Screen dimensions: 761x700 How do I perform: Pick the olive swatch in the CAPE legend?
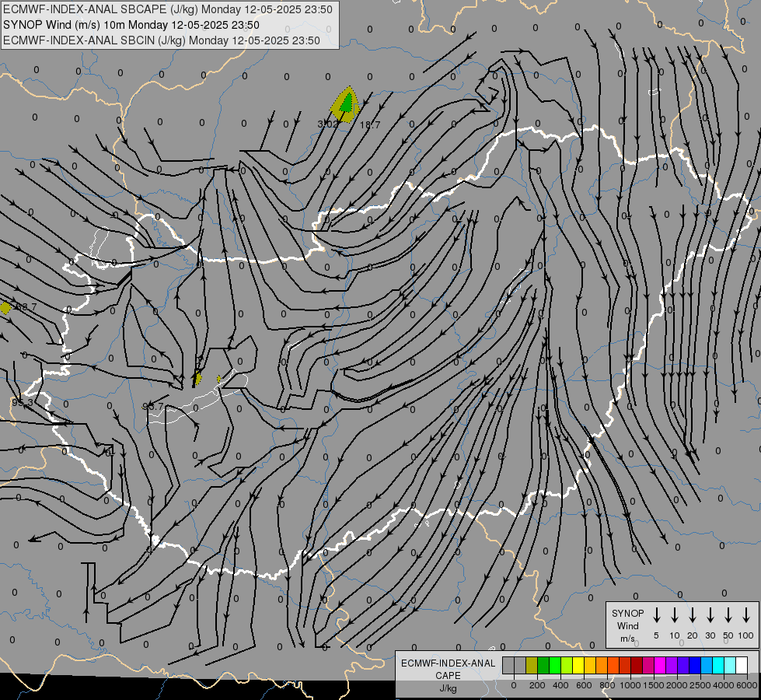click(532, 666)
